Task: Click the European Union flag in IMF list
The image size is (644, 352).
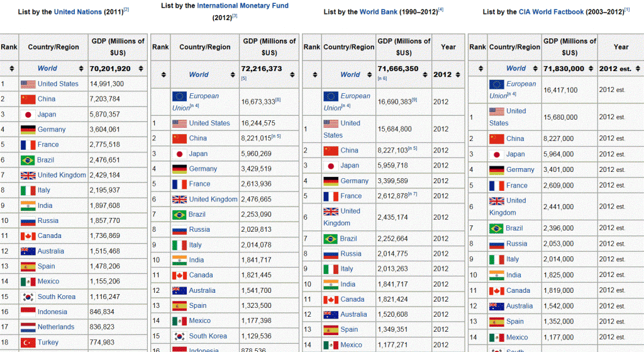Action: (x=179, y=96)
